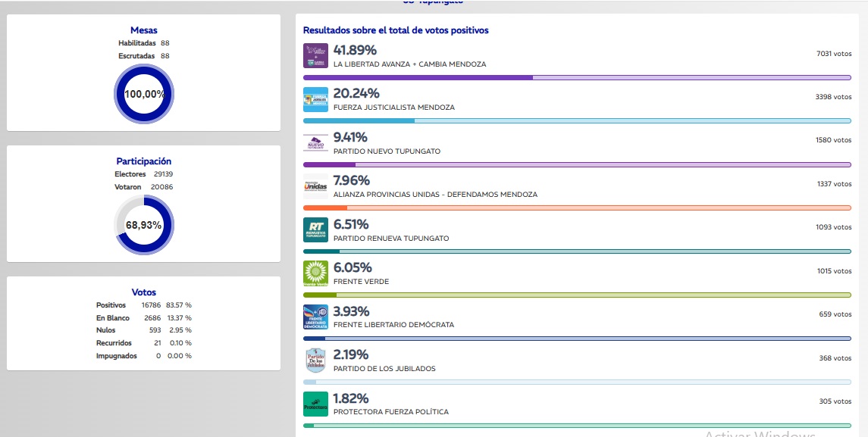Select the Renueva Tupungato RT logo

pyautogui.click(x=315, y=230)
